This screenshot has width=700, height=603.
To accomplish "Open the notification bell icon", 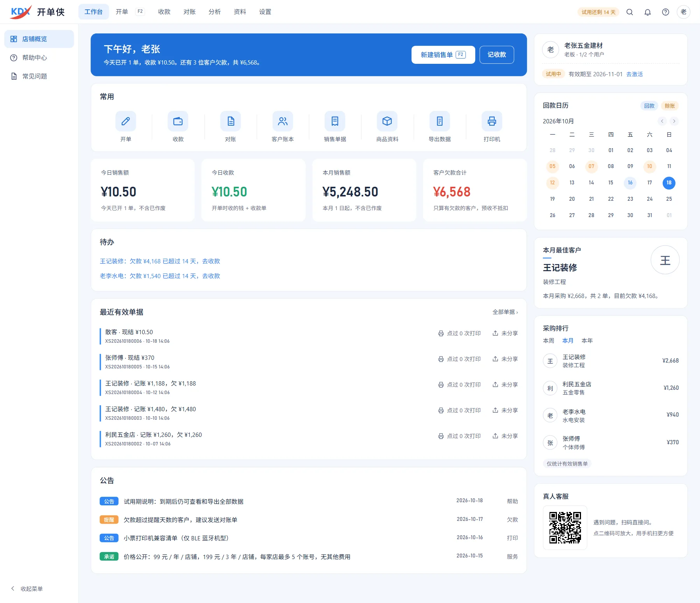I will pos(647,12).
